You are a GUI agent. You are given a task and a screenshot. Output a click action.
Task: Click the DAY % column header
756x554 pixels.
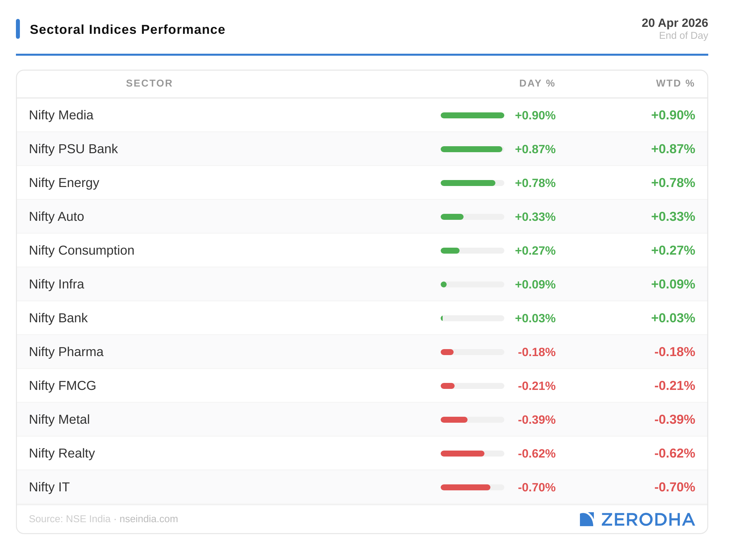pos(536,83)
